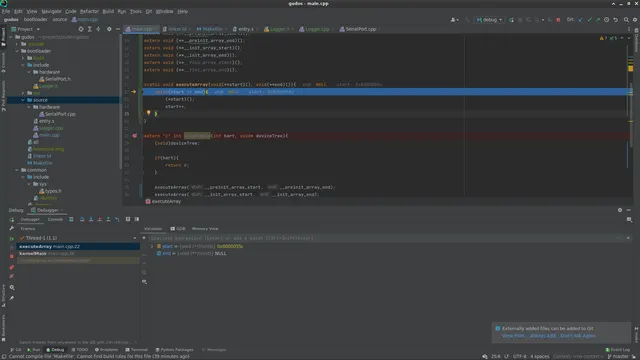The width and height of the screenshot is (640, 360).
Task: Collapse the bootloader folder in tree
Action: (17, 51)
